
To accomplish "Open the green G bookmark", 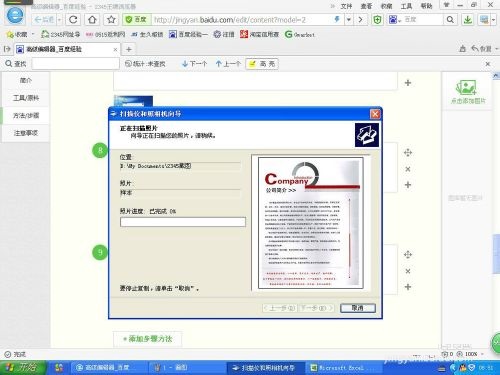I will [300, 34].
